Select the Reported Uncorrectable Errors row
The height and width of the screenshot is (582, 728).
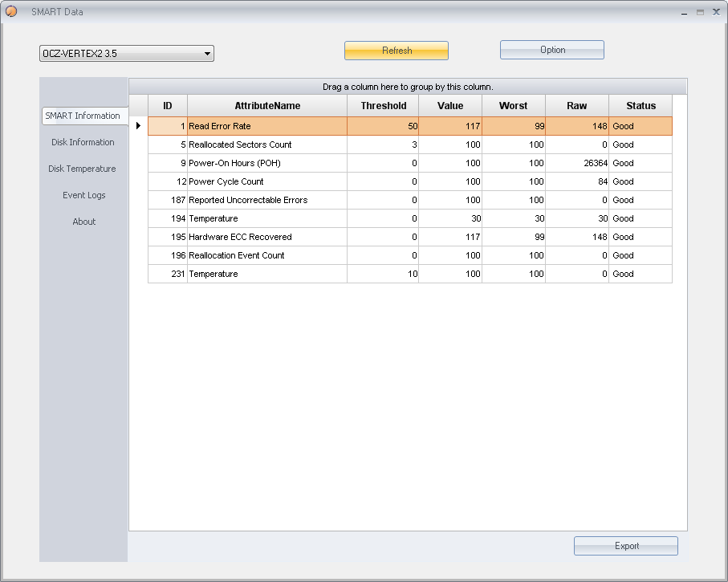tap(410, 200)
